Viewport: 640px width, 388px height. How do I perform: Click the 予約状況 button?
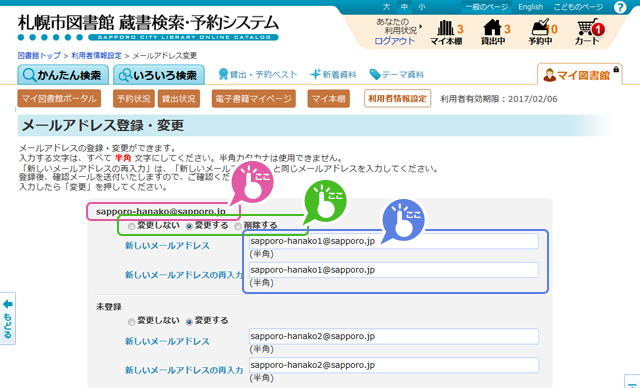click(134, 99)
